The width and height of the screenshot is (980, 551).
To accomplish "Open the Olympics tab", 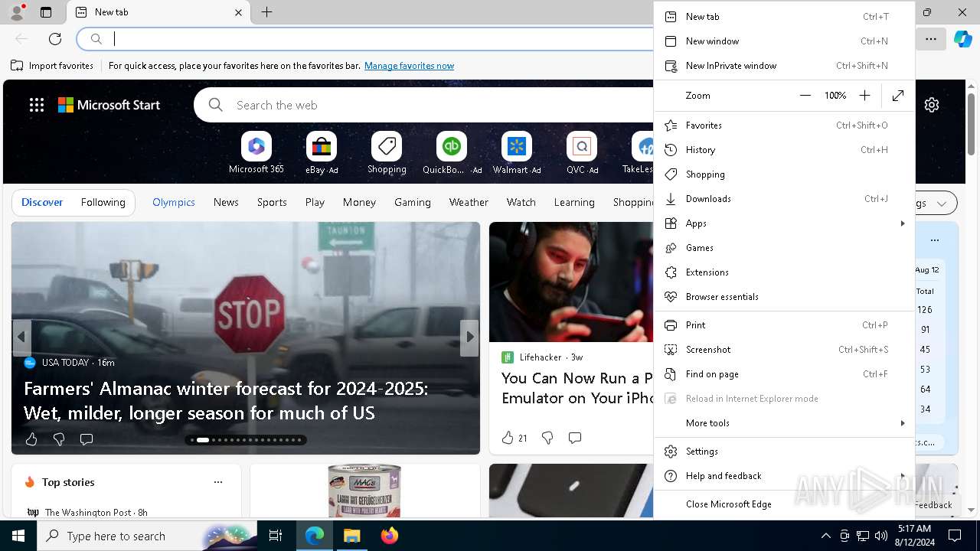I will [x=174, y=202].
